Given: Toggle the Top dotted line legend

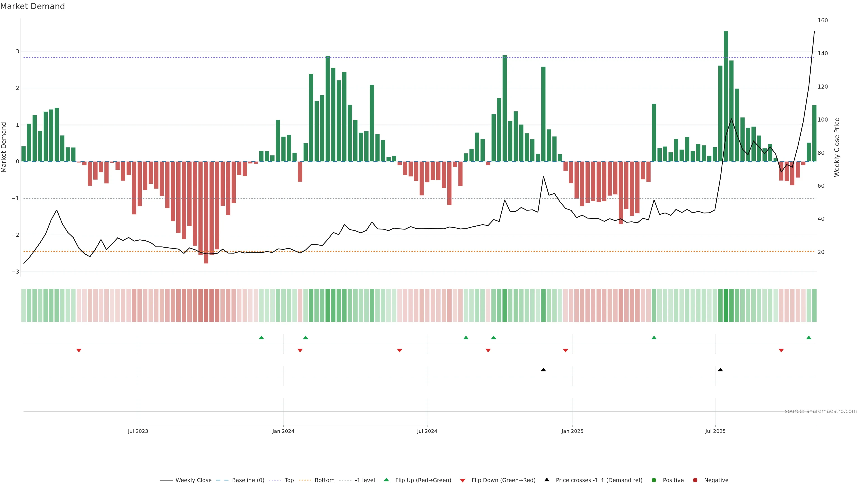Looking at the screenshot, I should click(x=289, y=480).
